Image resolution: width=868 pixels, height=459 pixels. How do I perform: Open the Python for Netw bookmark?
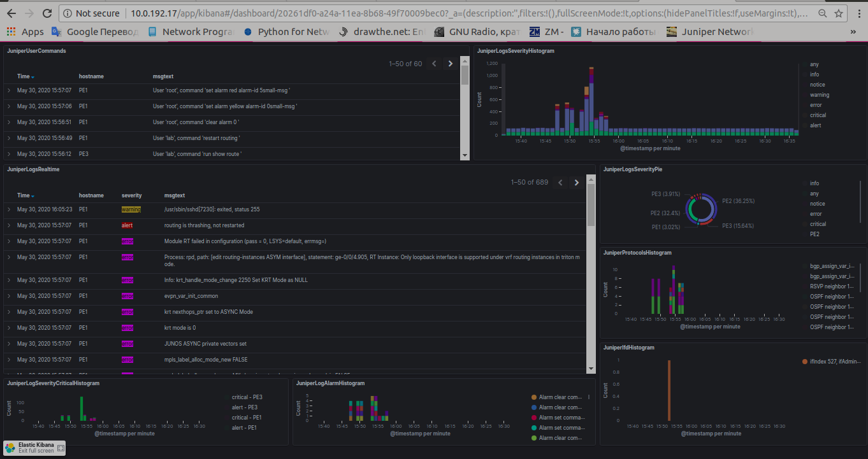pyautogui.click(x=286, y=32)
